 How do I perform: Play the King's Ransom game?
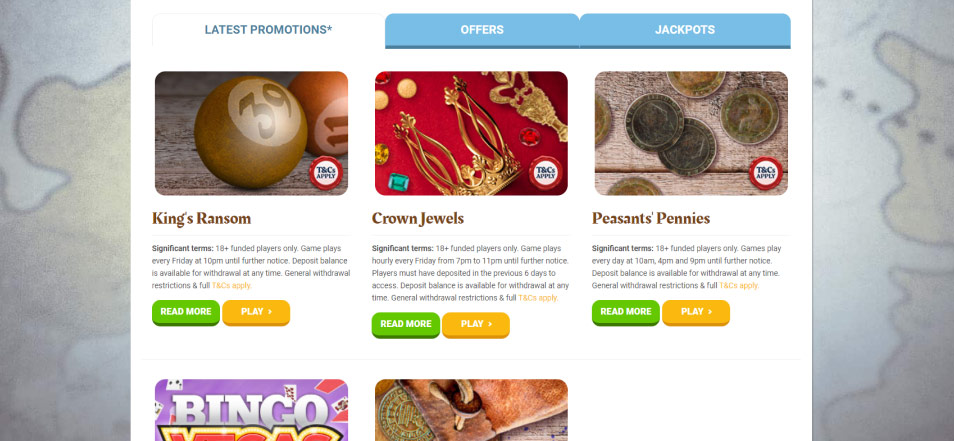[x=256, y=312]
